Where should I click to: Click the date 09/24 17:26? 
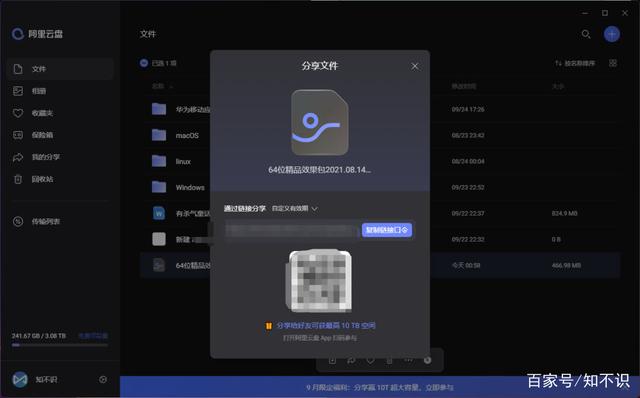tap(468, 109)
